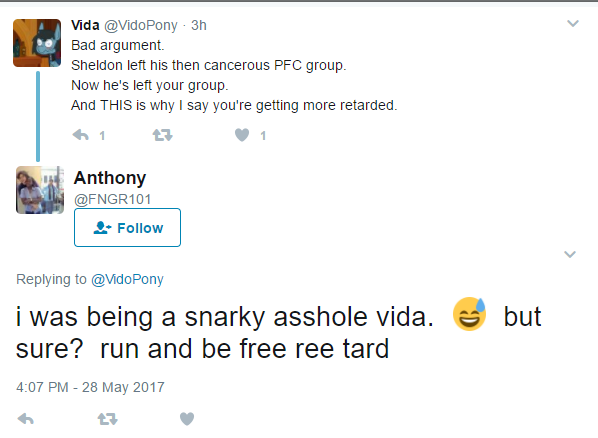Open the options chevron on Vida's tweet
Viewport: 598px width, 438px height.
click(573, 24)
